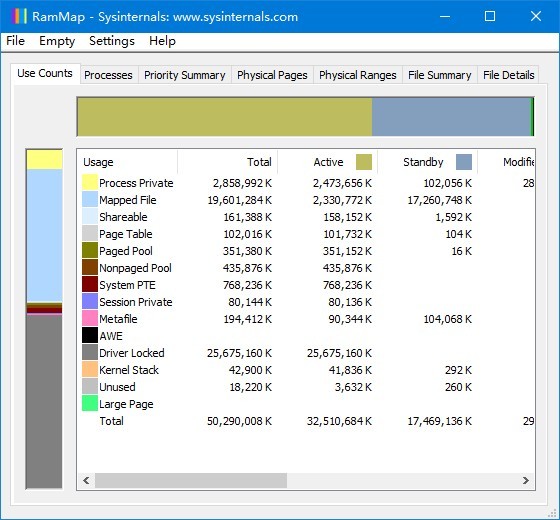Switch to the Processes tab
Viewport: 560px width, 520px height.
click(108, 75)
